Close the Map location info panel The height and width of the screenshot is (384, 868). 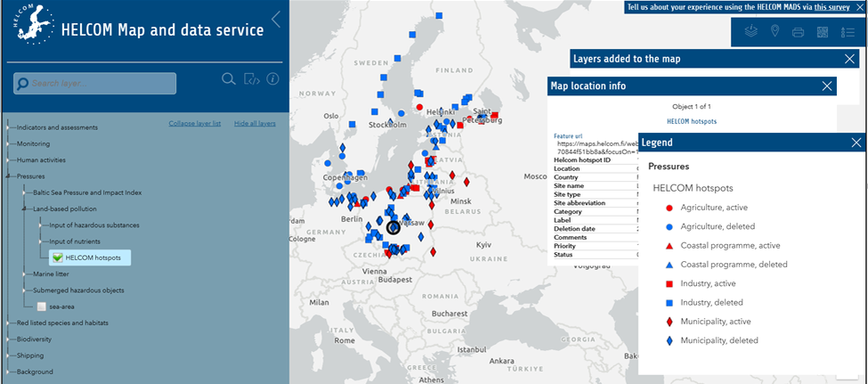tap(827, 86)
